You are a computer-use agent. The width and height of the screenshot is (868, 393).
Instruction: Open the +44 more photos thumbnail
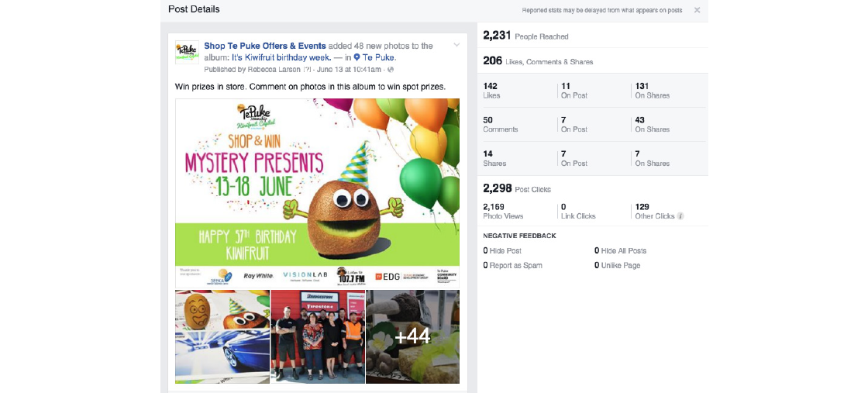[x=412, y=336]
